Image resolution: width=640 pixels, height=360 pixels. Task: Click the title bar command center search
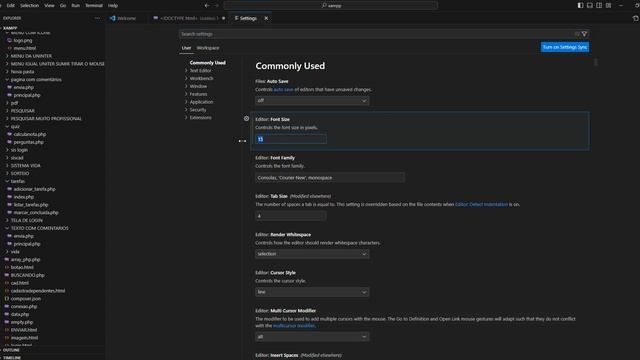(x=330, y=6)
